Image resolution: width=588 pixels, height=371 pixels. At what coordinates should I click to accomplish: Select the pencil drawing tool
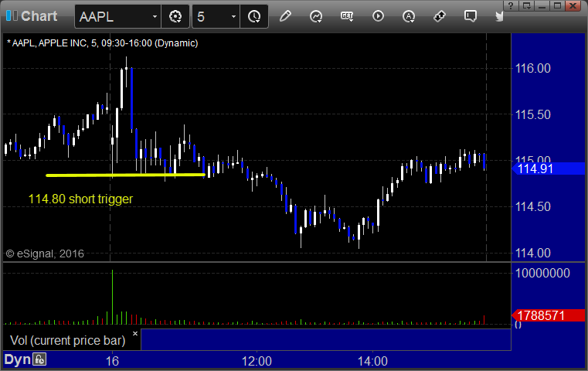tap(285, 16)
